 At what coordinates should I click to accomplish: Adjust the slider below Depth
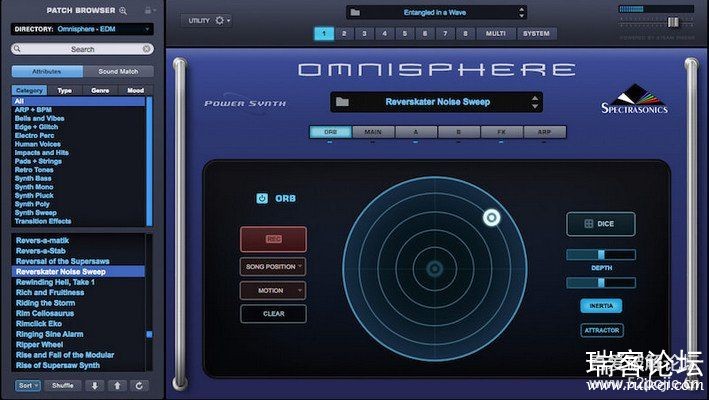601,283
